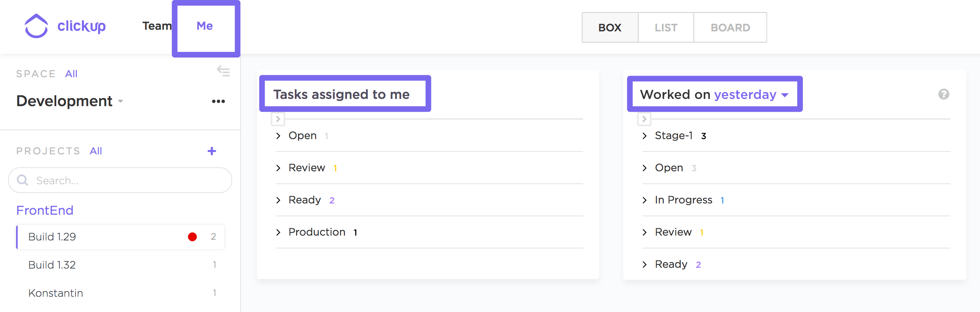Expand all groups in Worked on panel
Image resolution: width=980 pixels, height=312 pixels.
tap(644, 119)
